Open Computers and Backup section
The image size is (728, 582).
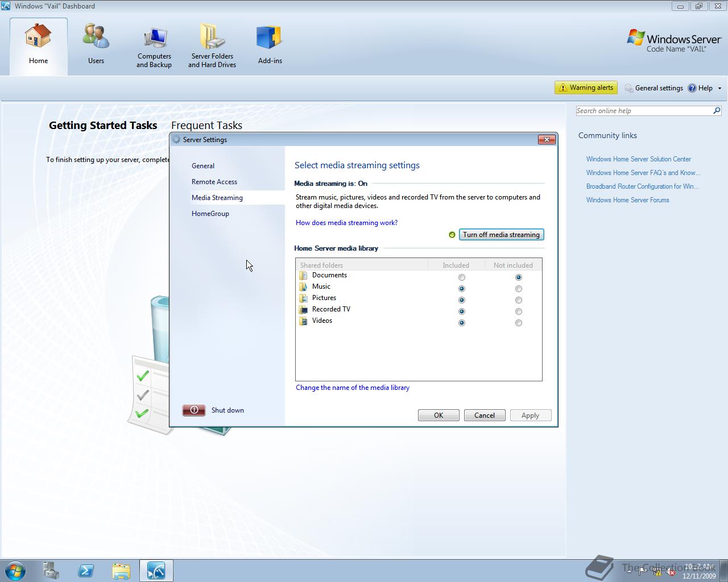[x=154, y=48]
